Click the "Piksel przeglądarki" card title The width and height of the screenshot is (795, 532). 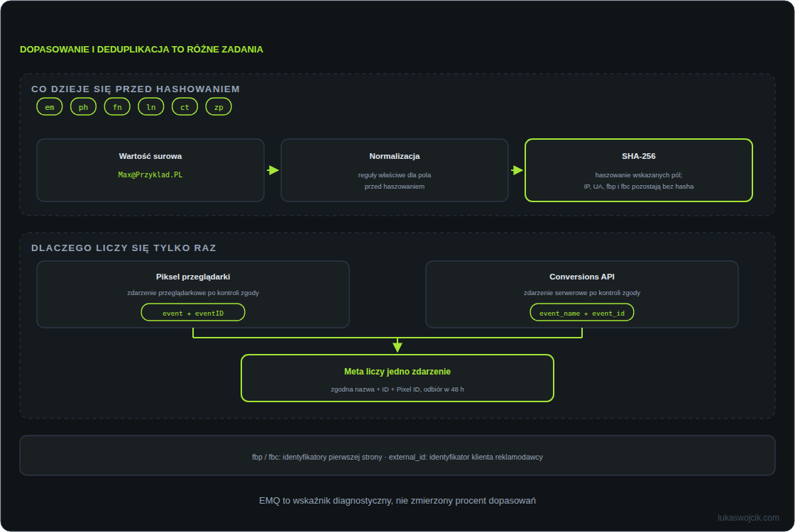tap(193, 277)
